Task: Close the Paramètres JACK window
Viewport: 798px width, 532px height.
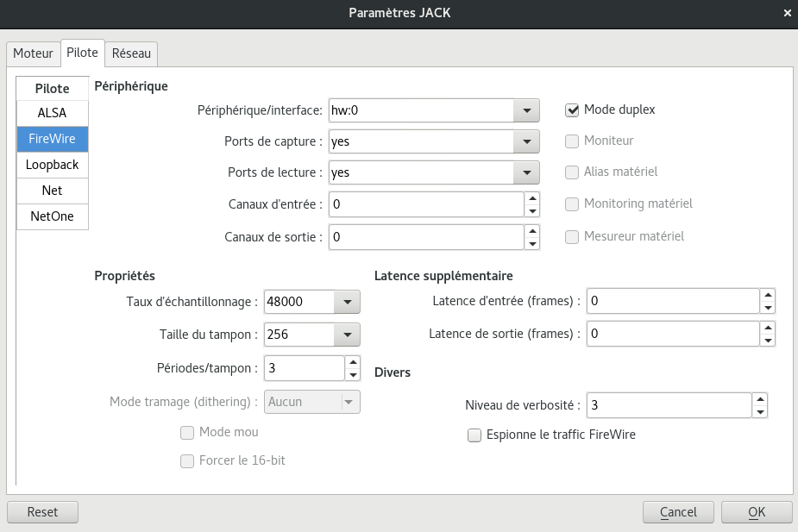Action: 787,13
